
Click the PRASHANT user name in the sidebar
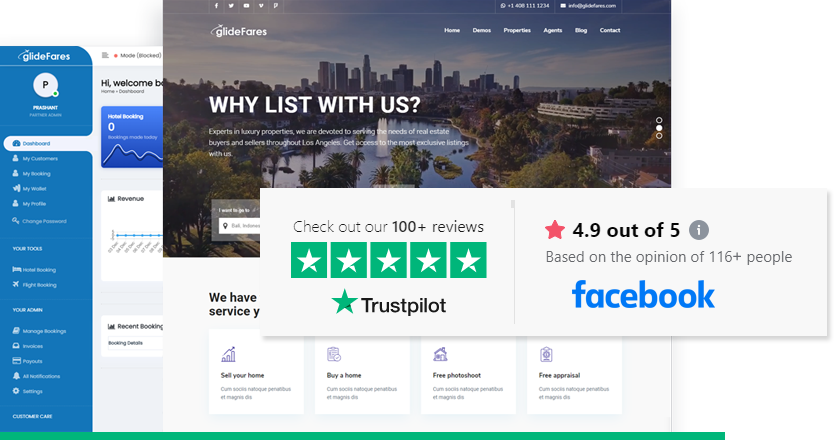tap(45, 107)
